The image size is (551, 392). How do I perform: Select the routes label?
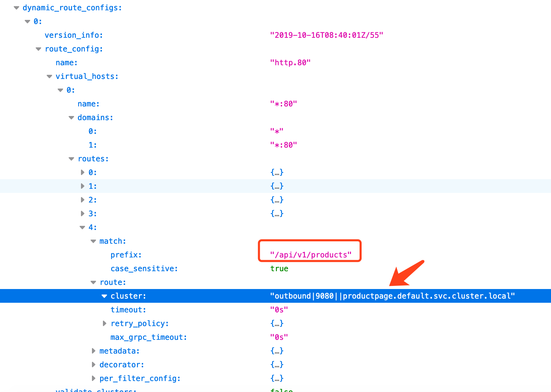pos(93,159)
